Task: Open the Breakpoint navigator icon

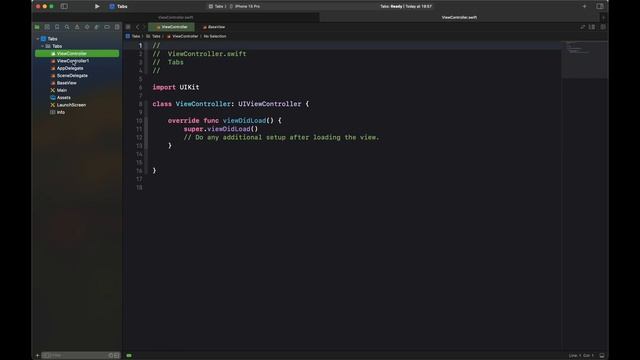Action: point(107,27)
